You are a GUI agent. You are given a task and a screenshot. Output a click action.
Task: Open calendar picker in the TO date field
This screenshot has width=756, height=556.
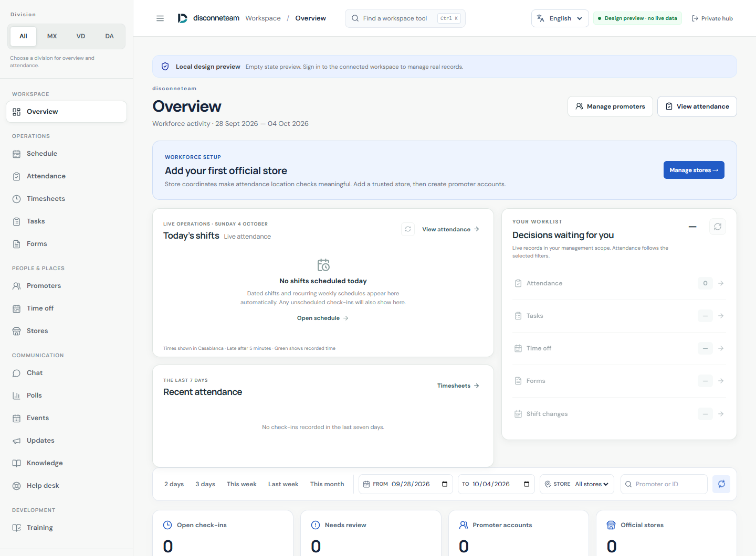click(x=527, y=484)
